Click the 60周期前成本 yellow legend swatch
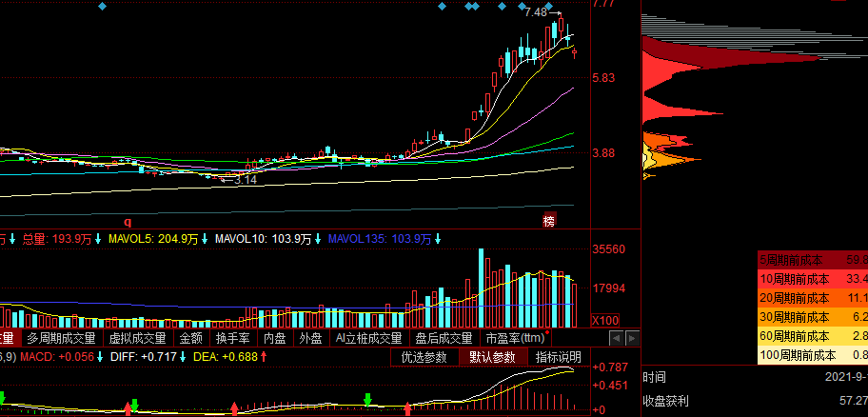The image size is (868, 417). [x=813, y=335]
